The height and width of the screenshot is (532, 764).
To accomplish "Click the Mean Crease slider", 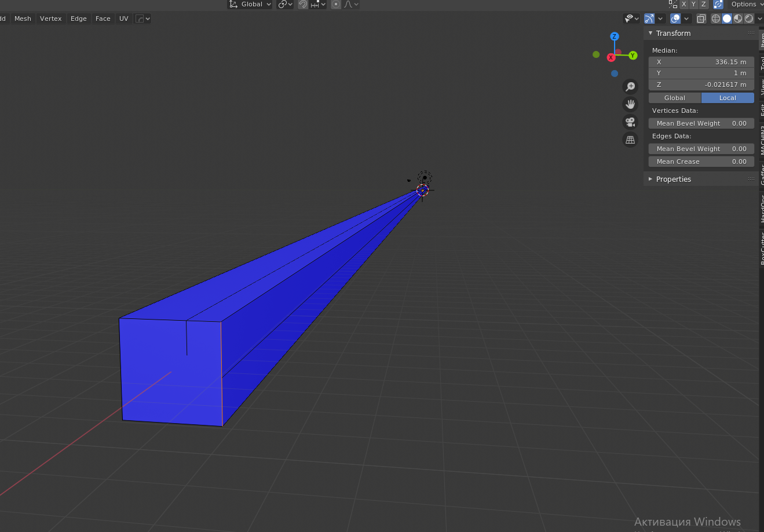I will point(701,162).
